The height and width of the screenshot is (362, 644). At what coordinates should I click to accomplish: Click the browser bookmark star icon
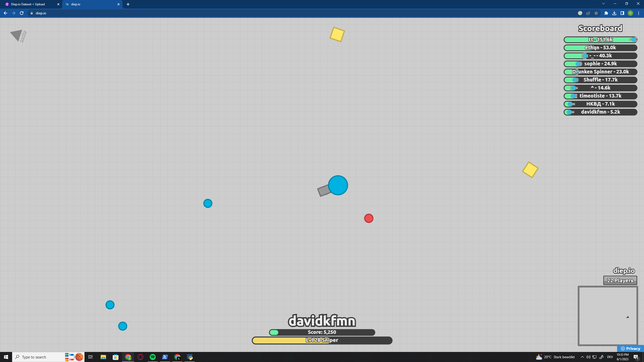click(597, 13)
